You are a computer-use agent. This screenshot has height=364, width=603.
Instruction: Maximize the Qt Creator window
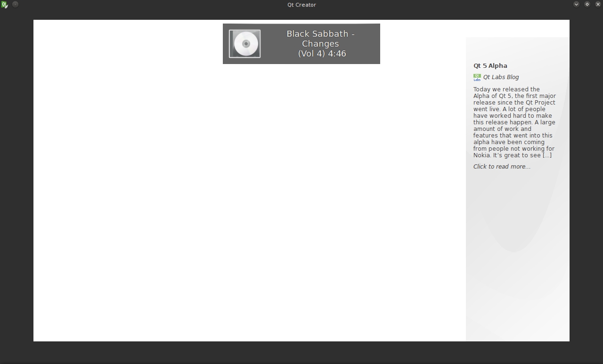click(x=587, y=4)
